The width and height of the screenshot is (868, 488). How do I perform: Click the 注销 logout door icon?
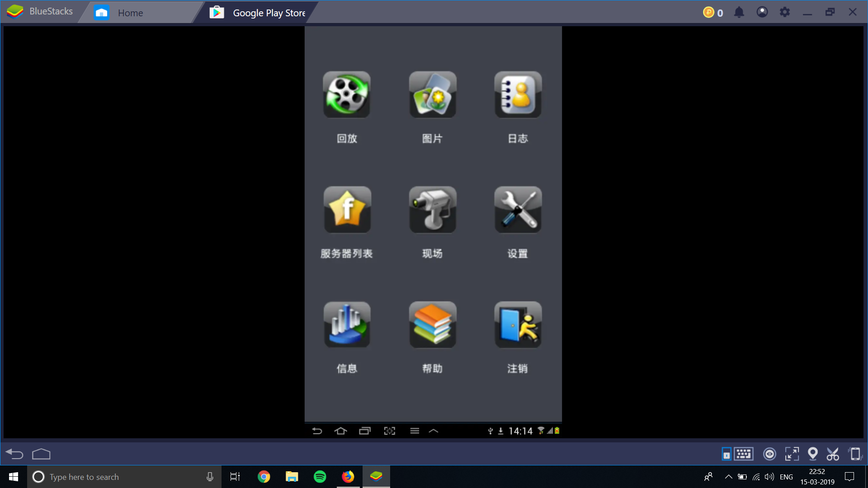tap(518, 325)
